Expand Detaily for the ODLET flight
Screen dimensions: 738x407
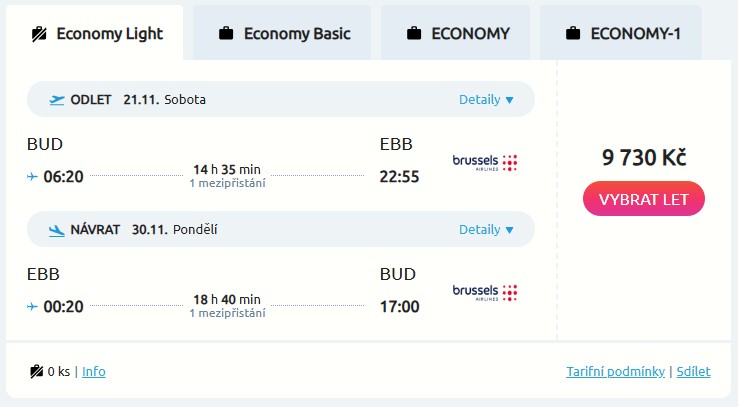pyautogui.click(x=486, y=99)
